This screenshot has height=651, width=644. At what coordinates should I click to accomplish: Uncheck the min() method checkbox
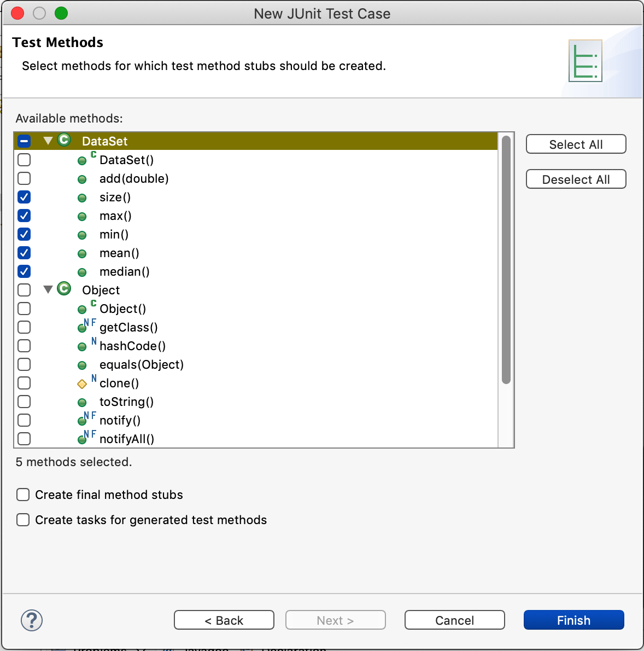coord(24,234)
